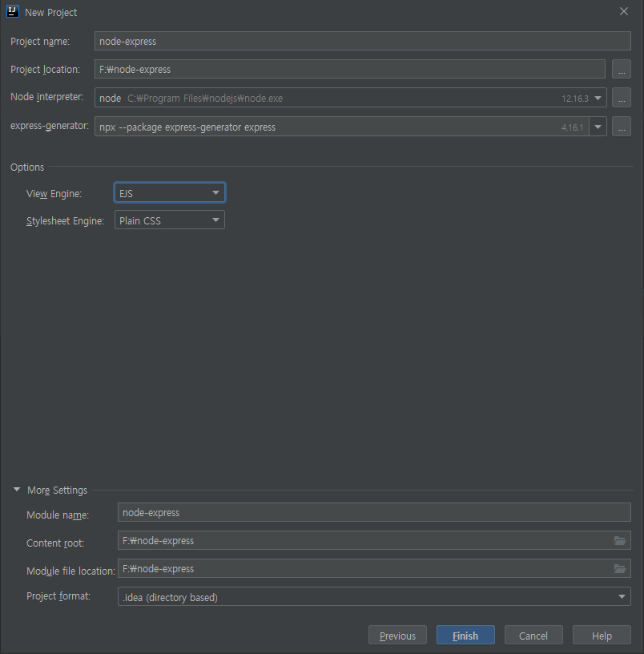Click the Module name field
Viewport: 644px width, 654px height.
click(374, 512)
